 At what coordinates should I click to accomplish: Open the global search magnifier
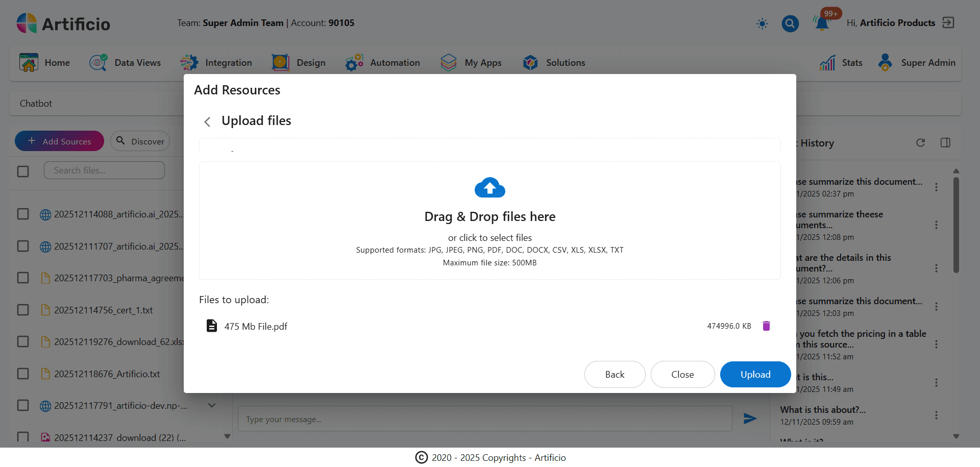[x=790, y=23]
